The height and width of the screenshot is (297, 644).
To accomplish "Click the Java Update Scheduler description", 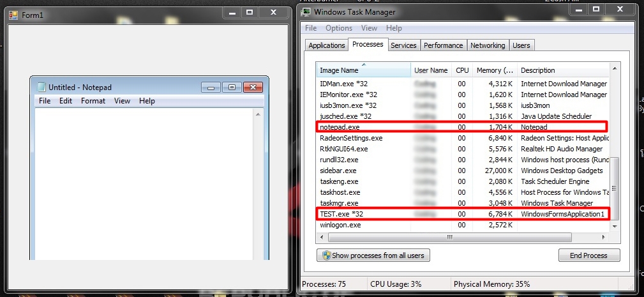I will (557, 116).
